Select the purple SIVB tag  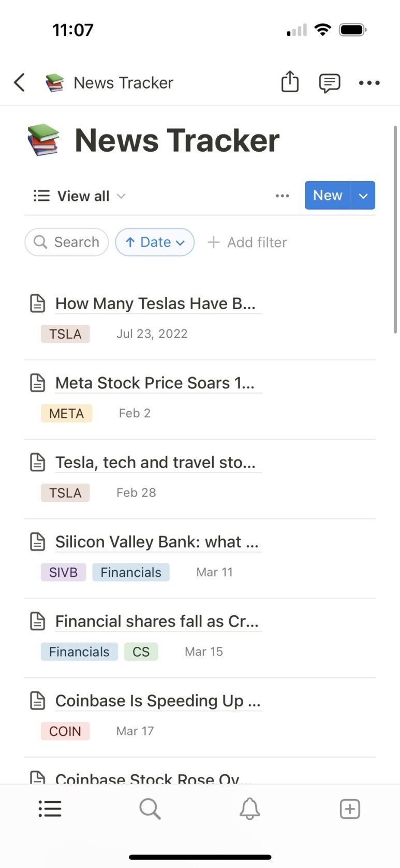pos(63,572)
